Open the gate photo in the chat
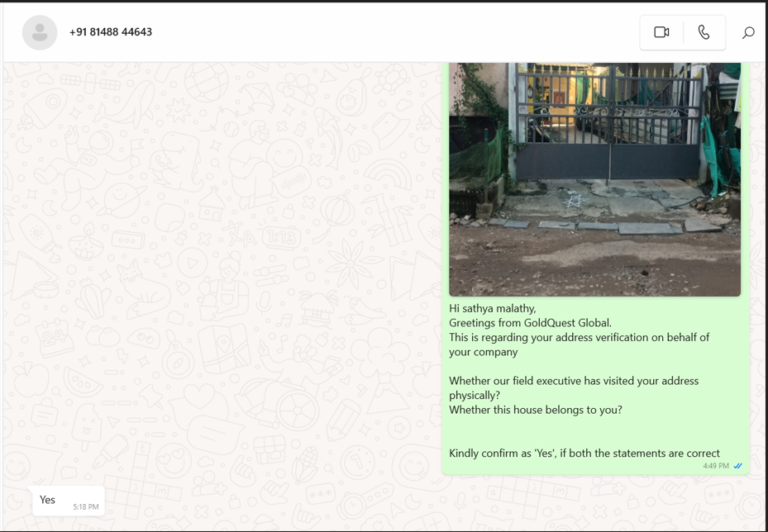 click(x=594, y=178)
